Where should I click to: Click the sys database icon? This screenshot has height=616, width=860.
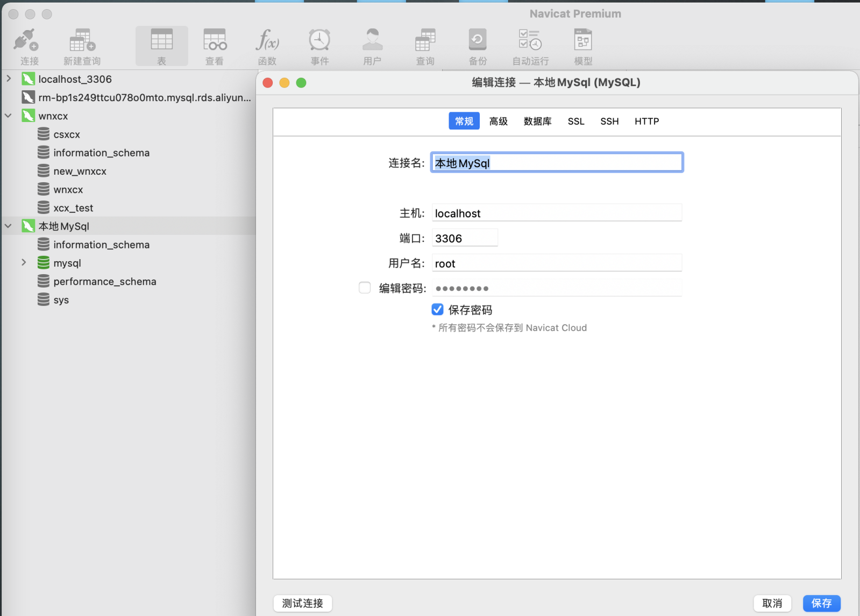click(44, 300)
